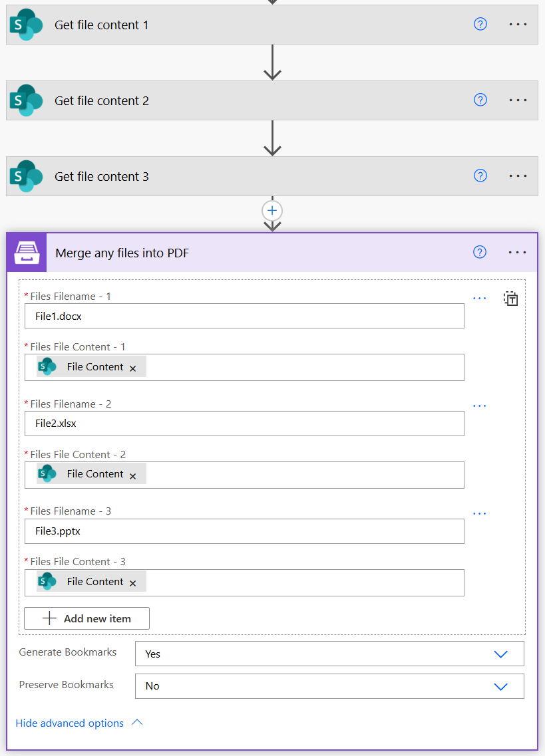Click SharePoint icon of Get file content 3

(x=26, y=176)
